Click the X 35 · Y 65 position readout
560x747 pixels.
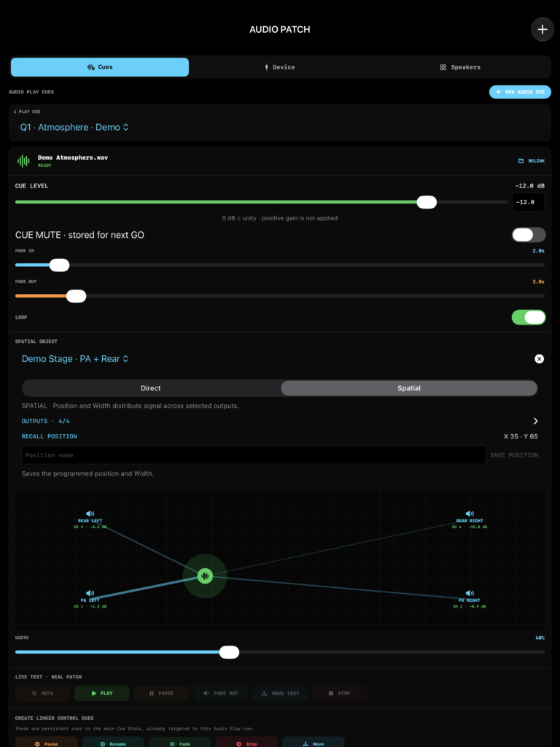click(x=521, y=436)
